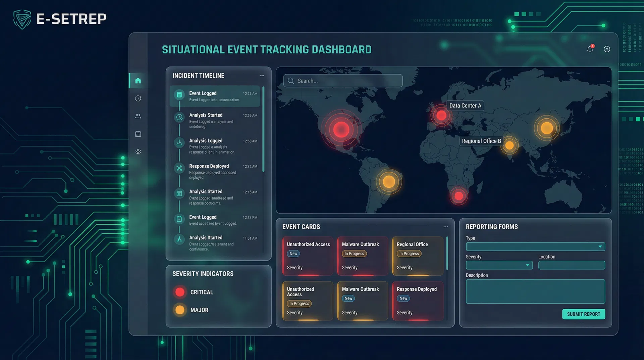Click the notification bell icon
Image resolution: width=644 pixels, height=360 pixels.
[x=590, y=49]
